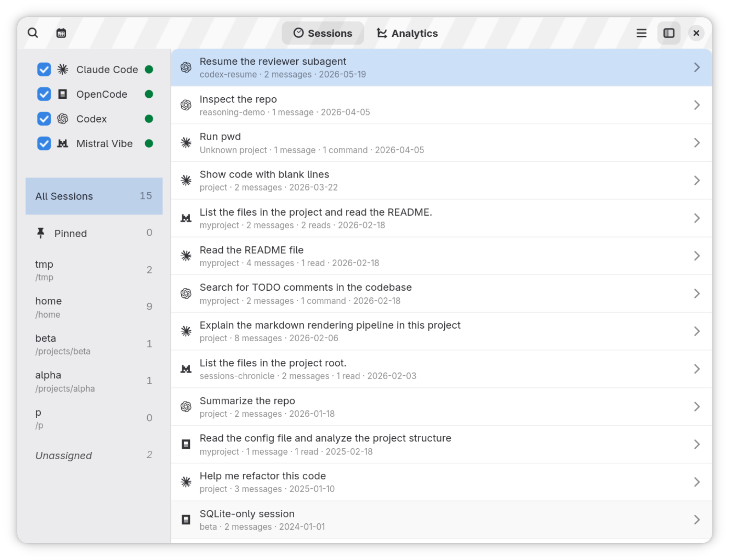Open the search icon in the header
Viewport: 729px width, 560px height.
(x=33, y=33)
